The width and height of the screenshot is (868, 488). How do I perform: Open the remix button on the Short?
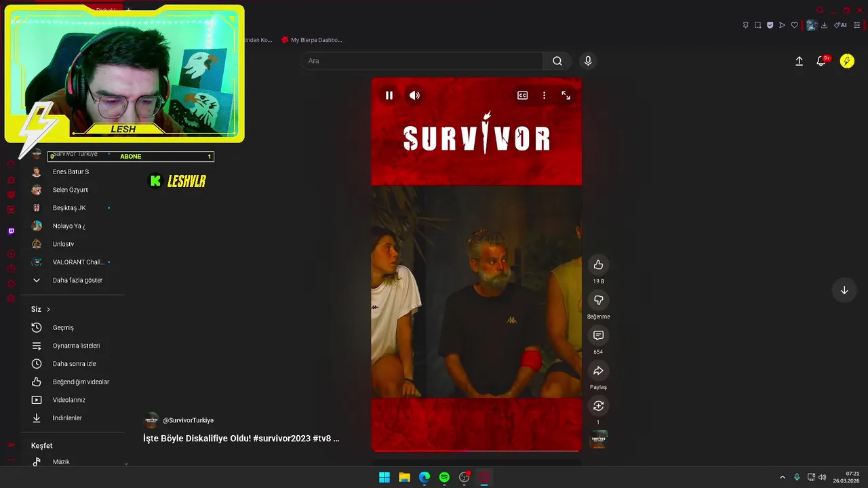click(x=598, y=406)
